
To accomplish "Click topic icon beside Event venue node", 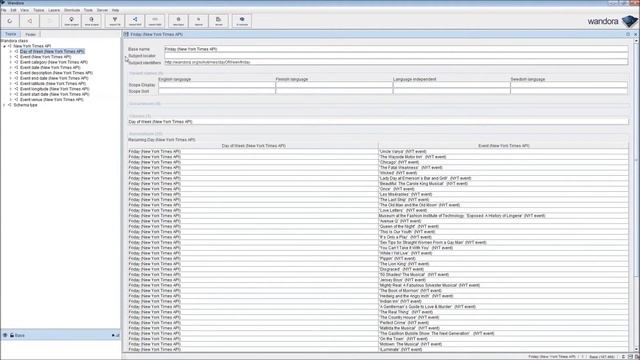I will (16, 100).
